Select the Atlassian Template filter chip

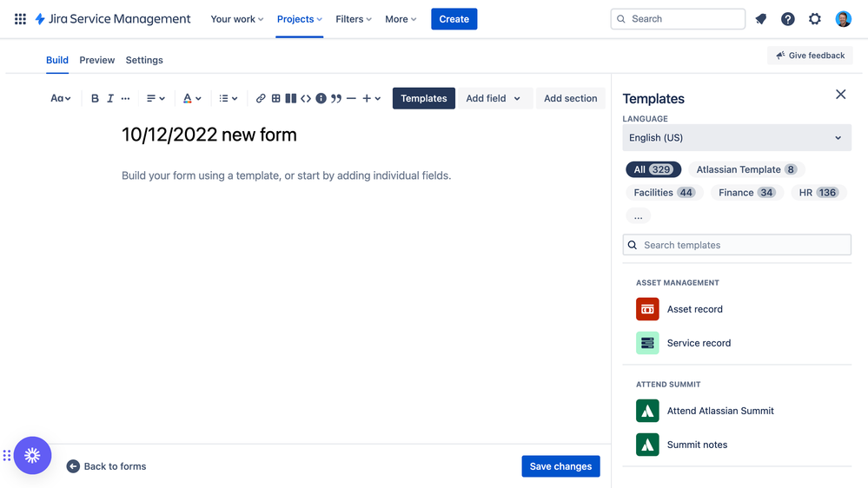[746, 169]
